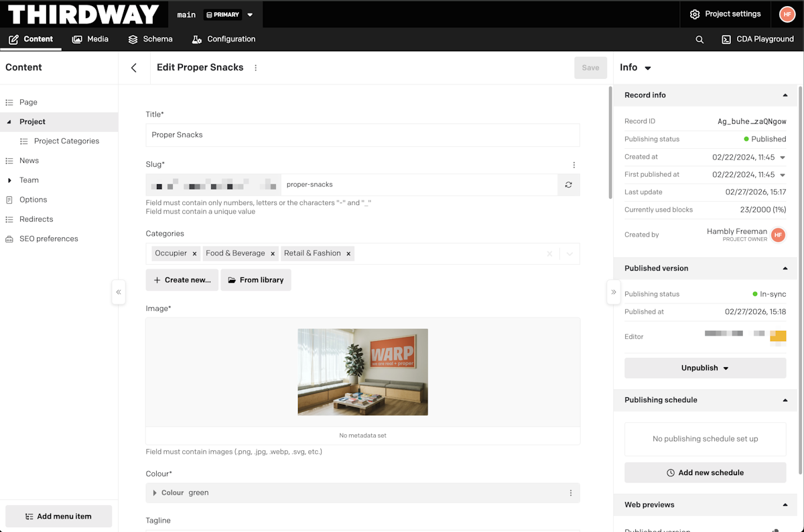
Task: Open the Slug field options menu
Action: pyautogui.click(x=574, y=165)
